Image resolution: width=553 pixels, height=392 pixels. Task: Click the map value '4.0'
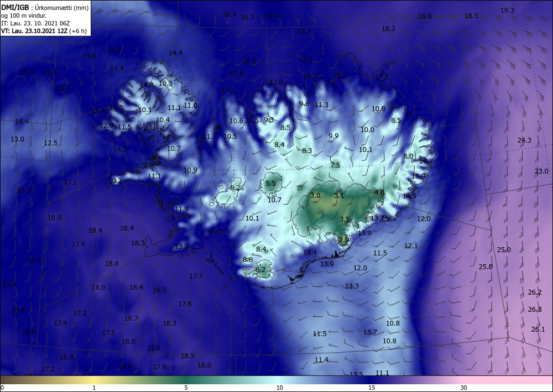(379, 193)
